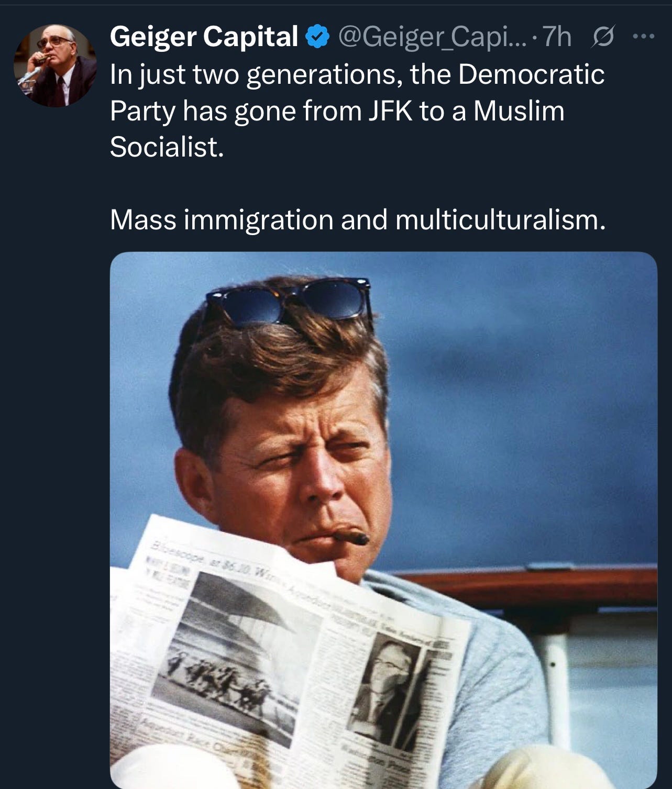The width and height of the screenshot is (672, 789).
Task: Click the word "Socialist." in the tweet
Action: [x=167, y=147]
